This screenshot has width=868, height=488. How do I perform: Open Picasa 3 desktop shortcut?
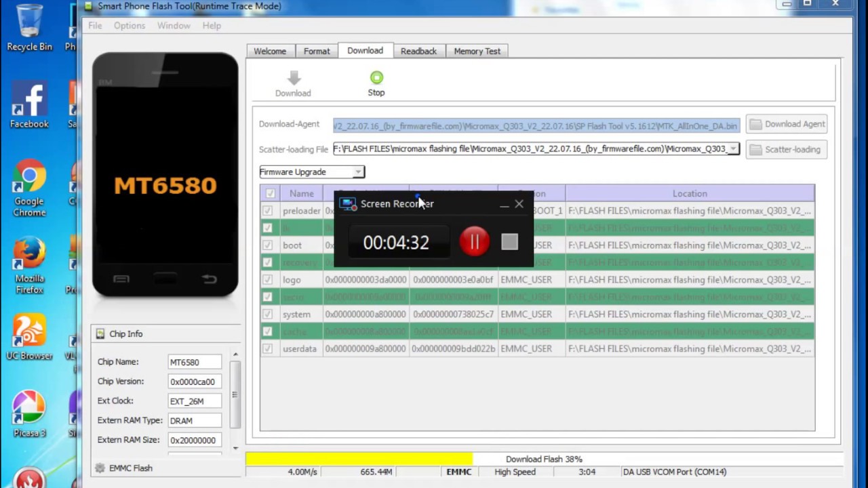(29, 414)
